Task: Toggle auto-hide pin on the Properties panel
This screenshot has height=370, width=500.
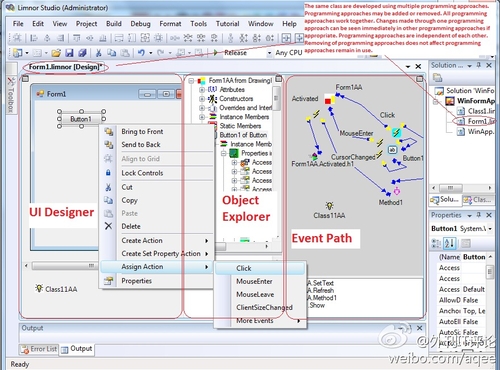Action: click(x=479, y=215)
